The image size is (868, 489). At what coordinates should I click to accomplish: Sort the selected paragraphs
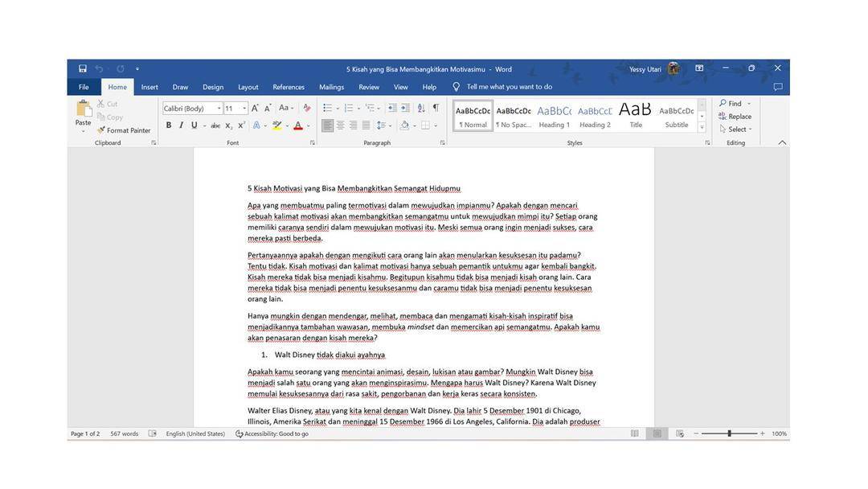(421, 108)
